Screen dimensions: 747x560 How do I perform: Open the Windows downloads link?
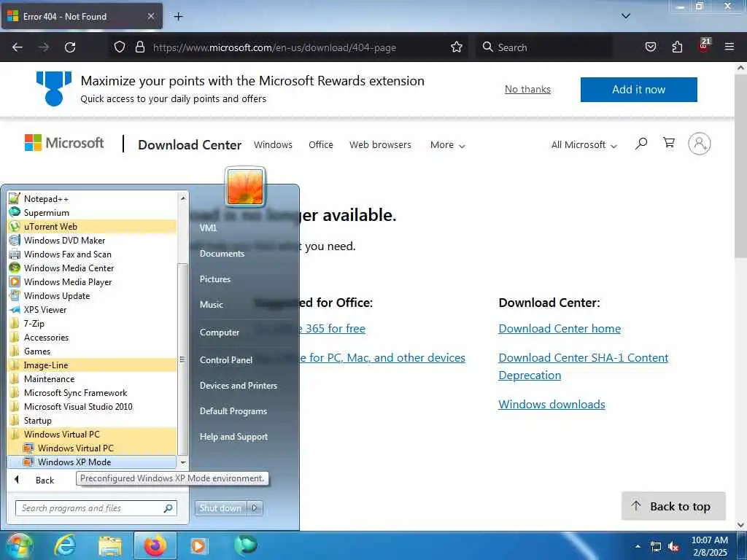(551, 404)
